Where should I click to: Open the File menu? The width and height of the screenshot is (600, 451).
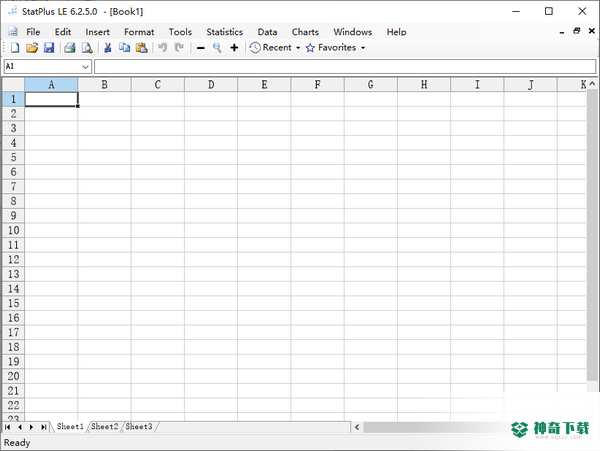pyautogui.click(x=33, y=32)
